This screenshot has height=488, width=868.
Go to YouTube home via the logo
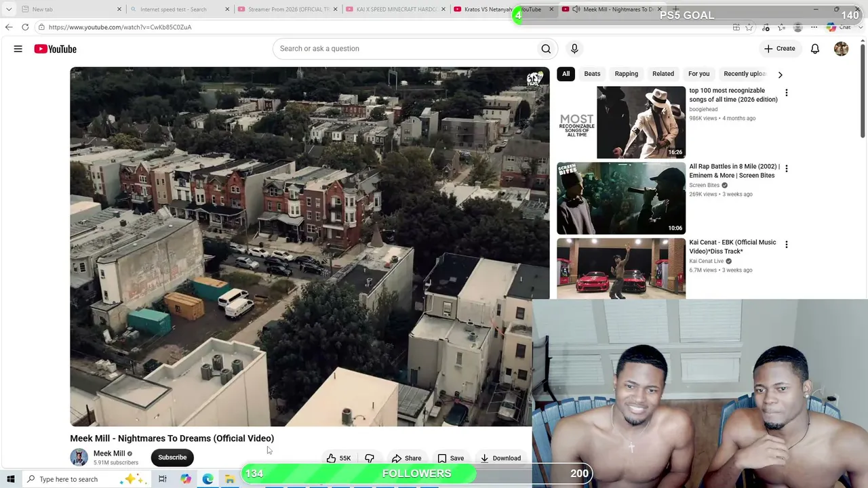coord(56,49)
